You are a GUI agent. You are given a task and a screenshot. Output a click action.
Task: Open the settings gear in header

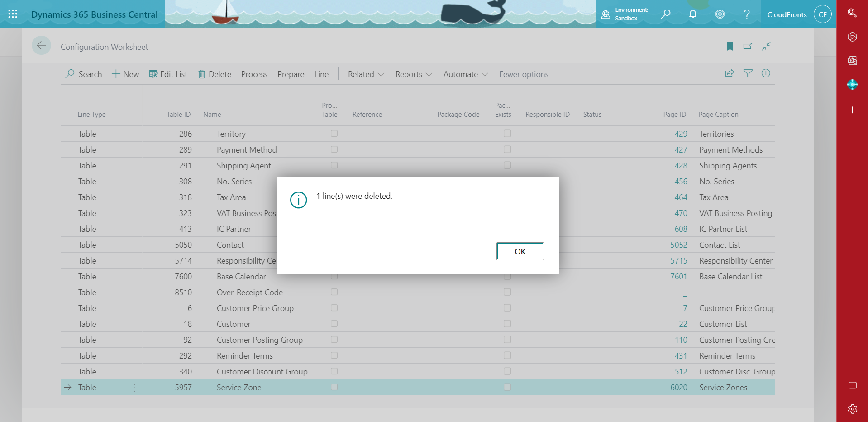(720, 14)
